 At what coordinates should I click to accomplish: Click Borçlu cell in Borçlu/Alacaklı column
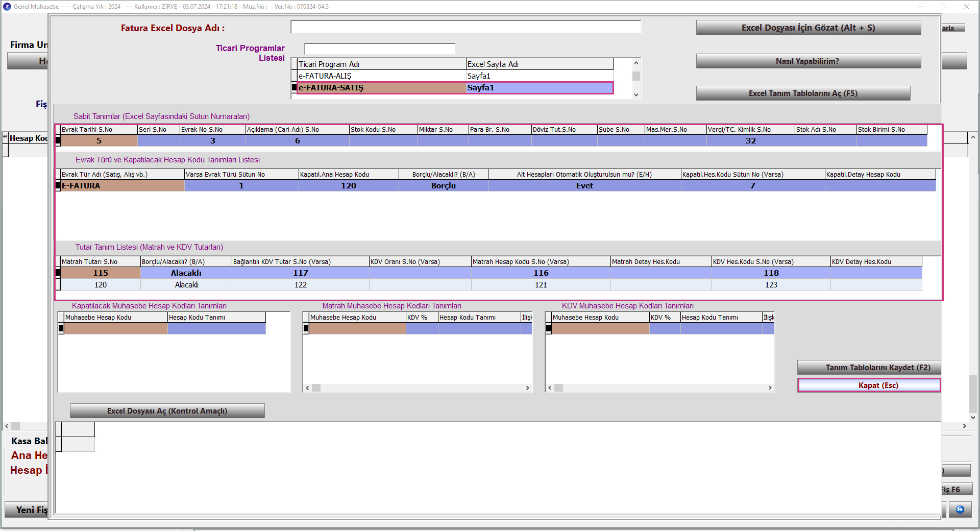click(443, 186)
